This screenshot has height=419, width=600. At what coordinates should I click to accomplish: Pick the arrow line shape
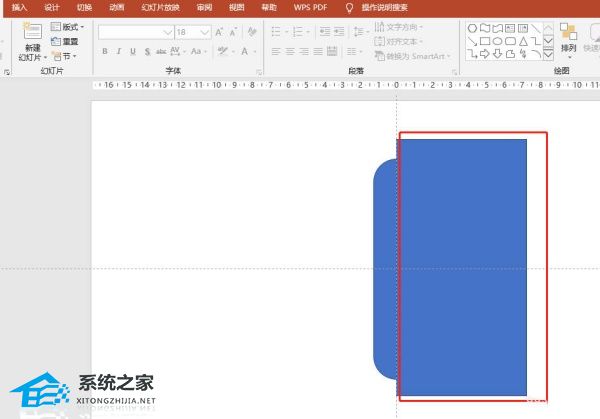click(472, 41)
